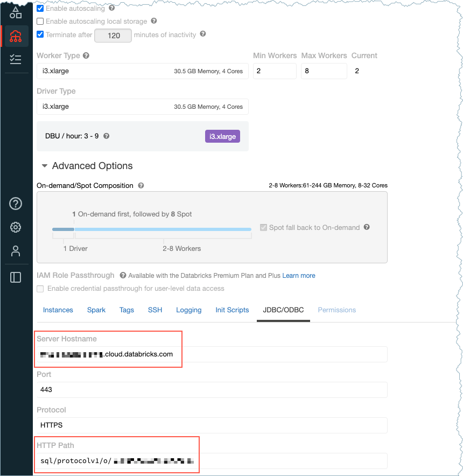The width and height of the screenshot is (463, 476).
Task: Switch to the Init Scripts tab
Action: (232, 310)
